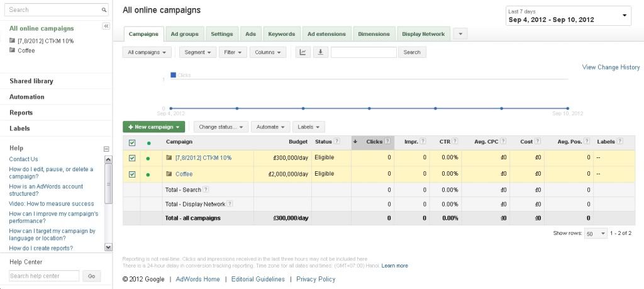
Task: Collapse the Help section minus icon
Action: [106, 149]
